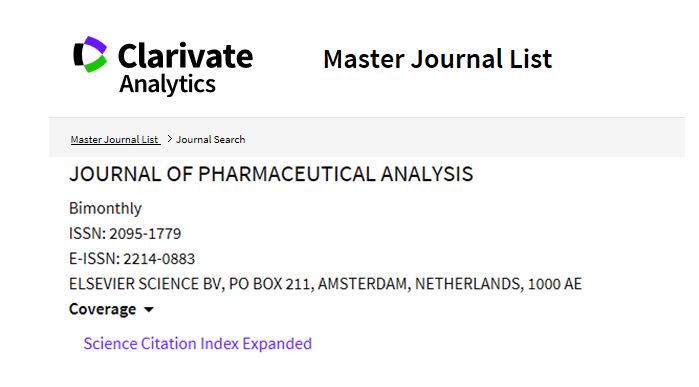Open the Master Journal List breadcrumb link
This screenshot has width=699, height=387.
pos(115,140)
